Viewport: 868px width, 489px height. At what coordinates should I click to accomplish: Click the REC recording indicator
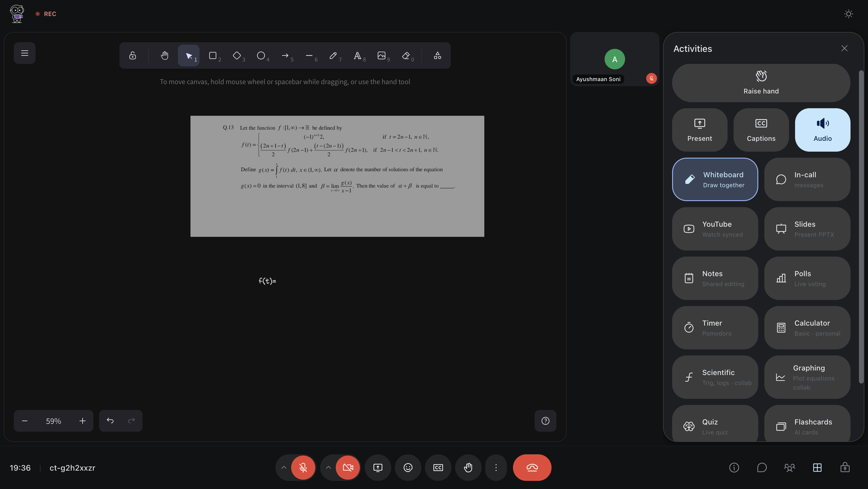pos(46,14)
